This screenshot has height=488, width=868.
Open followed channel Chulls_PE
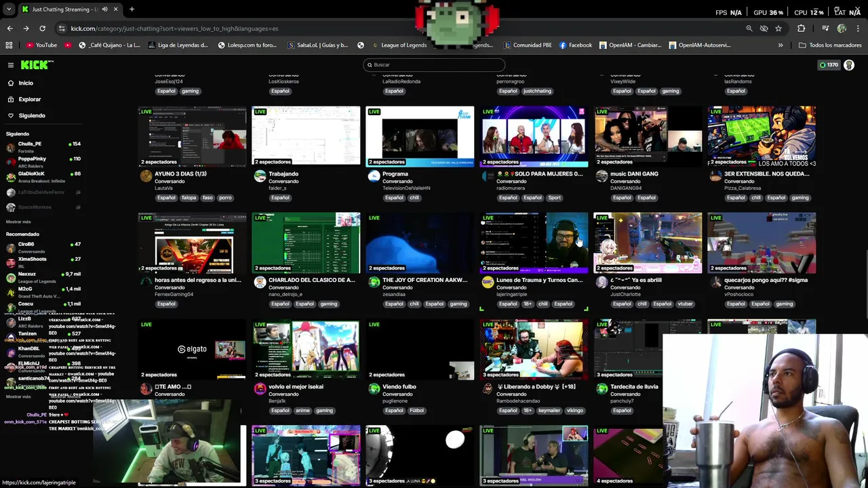click(43, 146)
